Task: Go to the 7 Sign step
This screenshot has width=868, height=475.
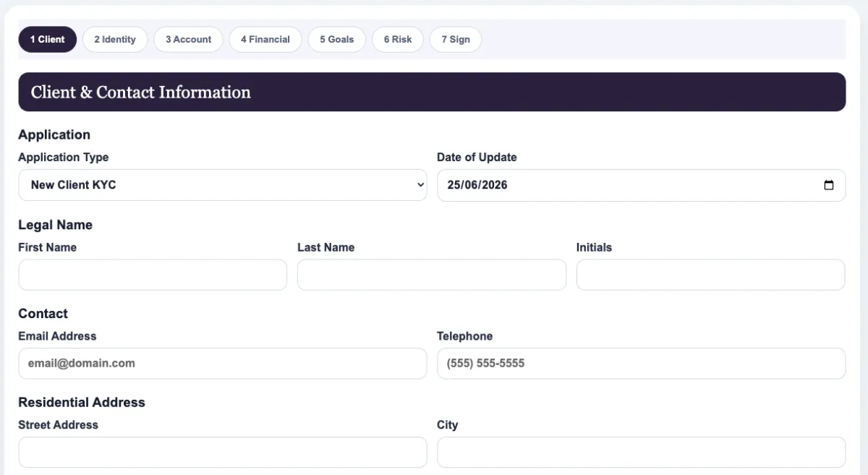Action: [x=456, y=40]
